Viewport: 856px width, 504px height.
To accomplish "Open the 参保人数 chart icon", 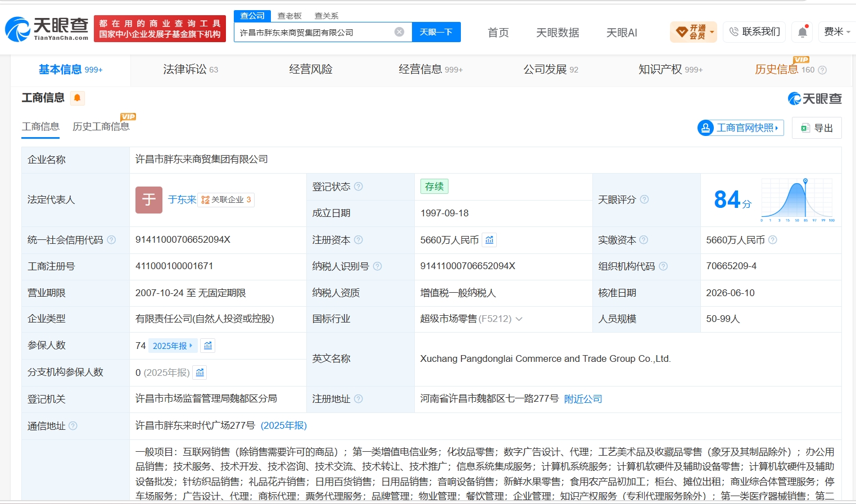I will 208,346.
